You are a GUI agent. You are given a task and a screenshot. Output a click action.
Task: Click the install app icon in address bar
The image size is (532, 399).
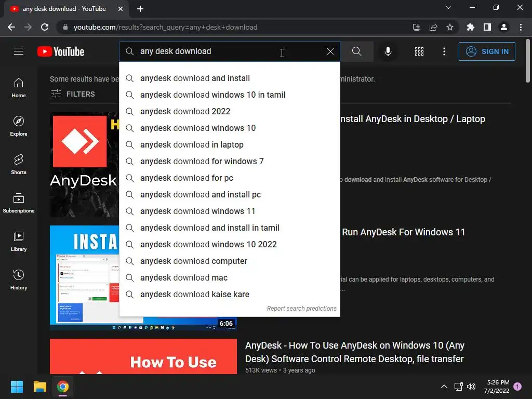416,27
